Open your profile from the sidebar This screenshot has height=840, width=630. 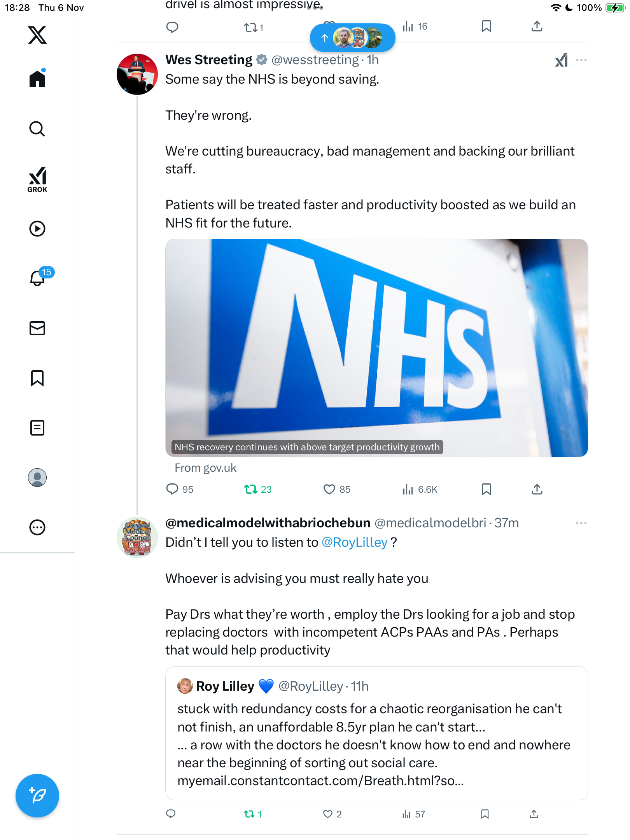coord(37,478)
